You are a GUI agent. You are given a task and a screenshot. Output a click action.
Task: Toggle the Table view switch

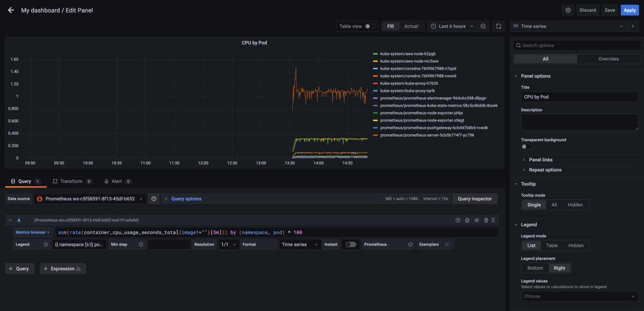[370, 26]
